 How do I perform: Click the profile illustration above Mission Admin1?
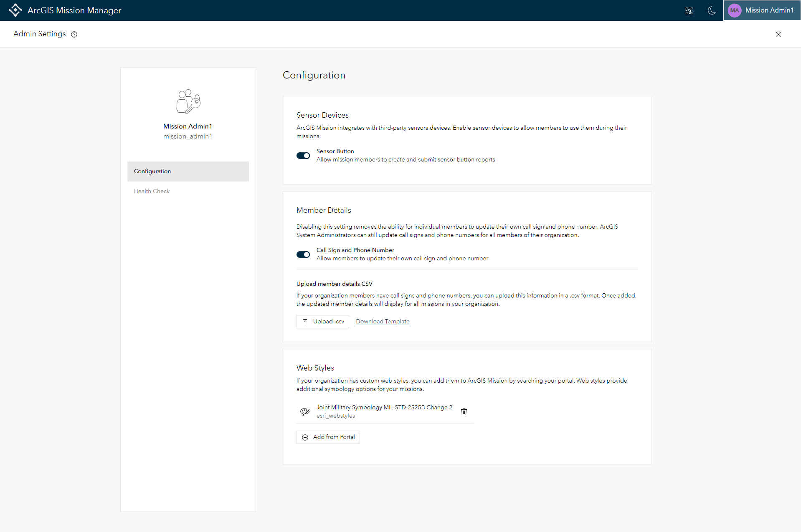click(188, 101)
